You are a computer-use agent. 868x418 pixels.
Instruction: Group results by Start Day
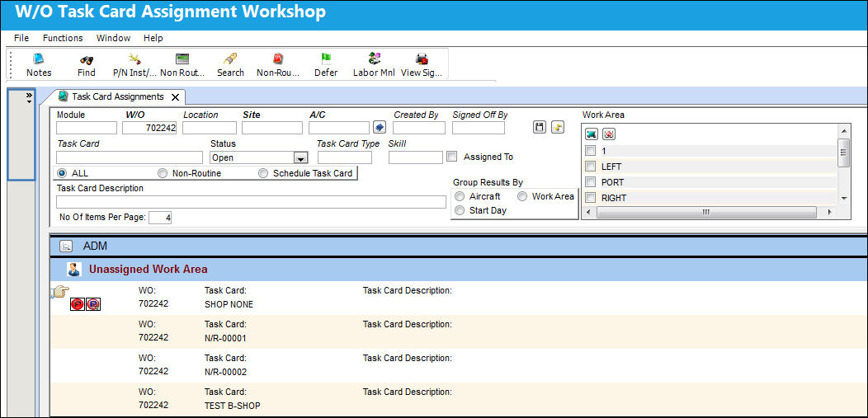click(460, 210)
